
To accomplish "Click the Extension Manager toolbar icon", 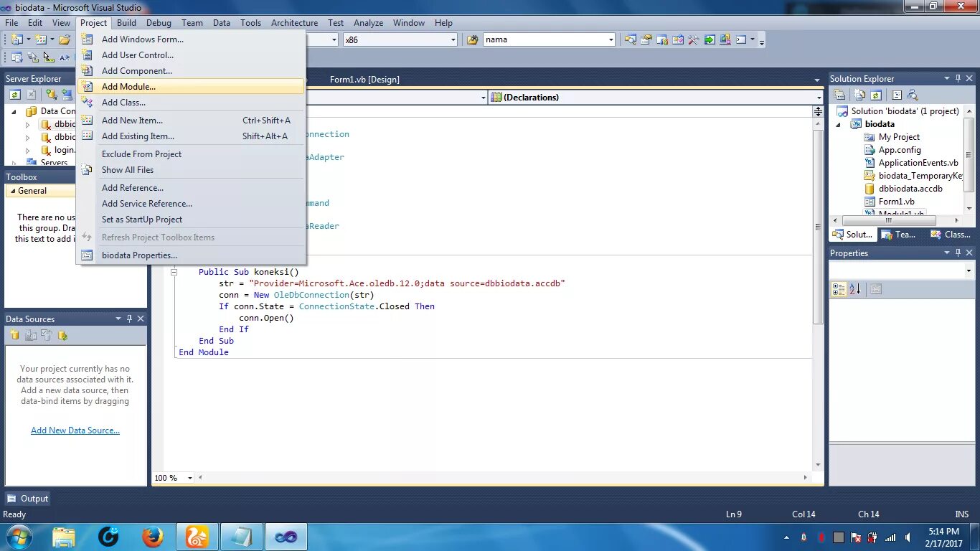I will [x=725, y=39].
